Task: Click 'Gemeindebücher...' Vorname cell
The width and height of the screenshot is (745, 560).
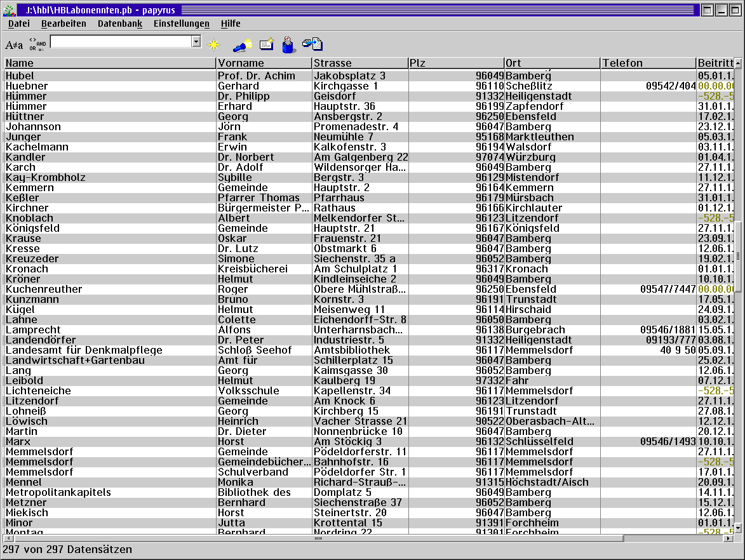Action: [x=264, y=462]
